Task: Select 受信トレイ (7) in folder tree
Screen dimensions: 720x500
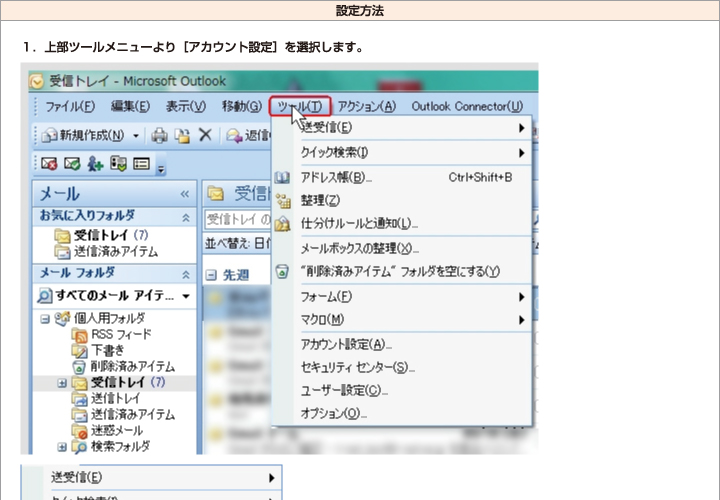Action: (118, 382)
